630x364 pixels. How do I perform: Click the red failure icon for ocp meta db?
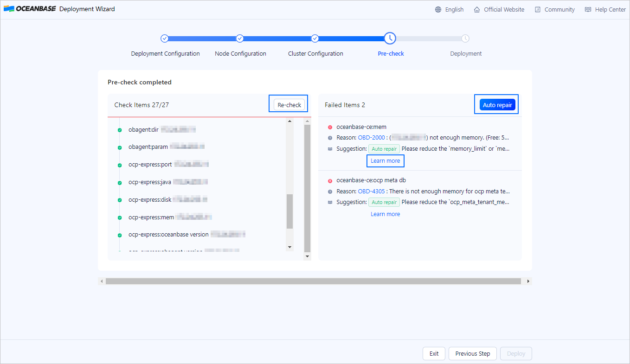(330, 180)
